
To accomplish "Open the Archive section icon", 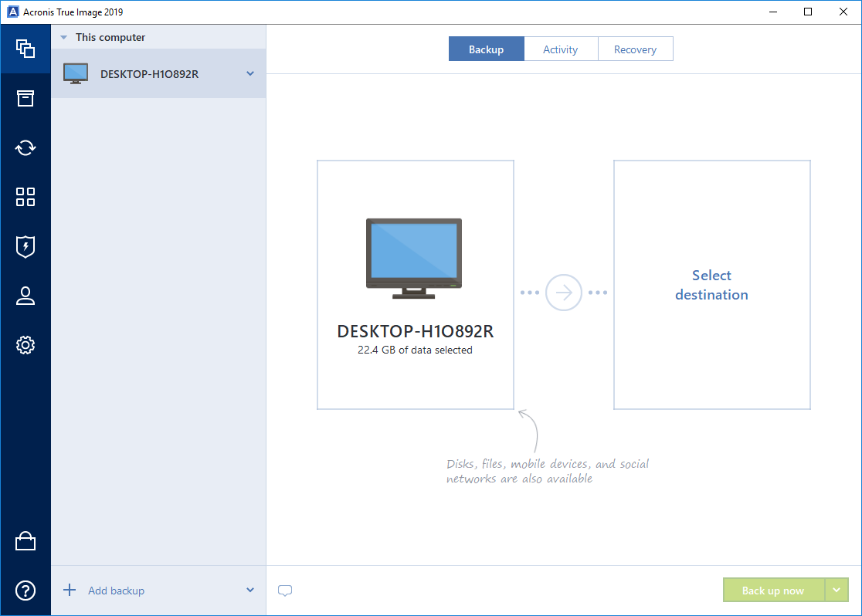I will 25,98.
